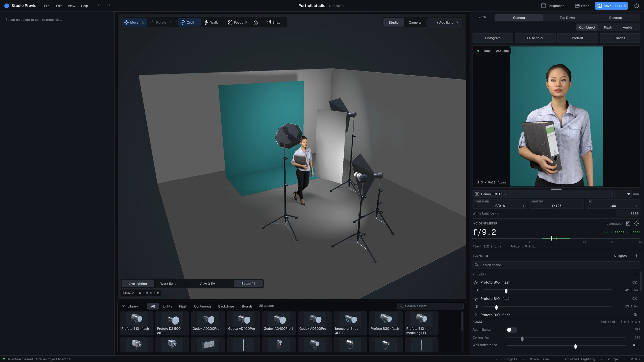Select the Backdrops library tab
Viewport: 644px width, 362px height.
click(226, 306)
